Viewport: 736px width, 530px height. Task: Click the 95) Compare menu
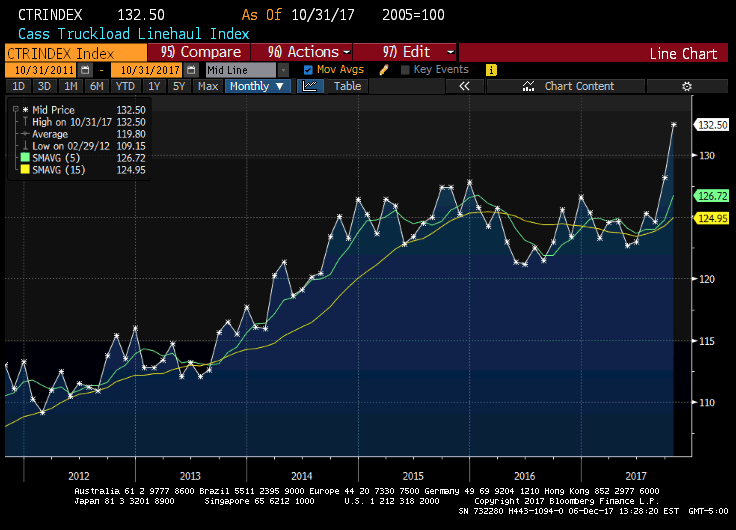[199, 52]
